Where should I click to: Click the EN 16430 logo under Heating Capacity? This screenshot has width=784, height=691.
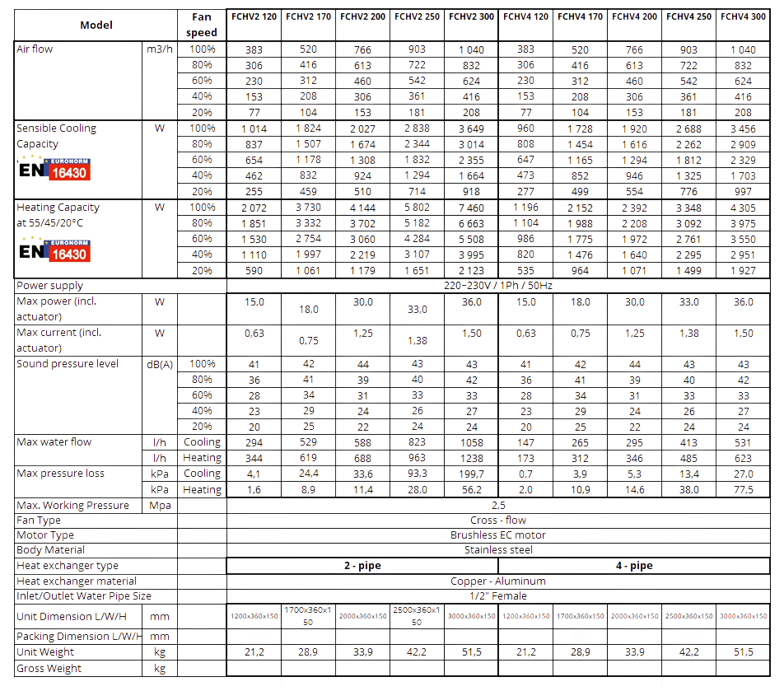click(54, 249)
